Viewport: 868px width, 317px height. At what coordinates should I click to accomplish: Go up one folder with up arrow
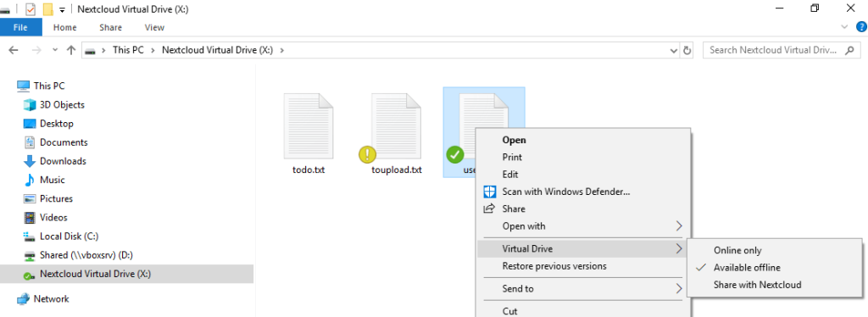point(71,50)
